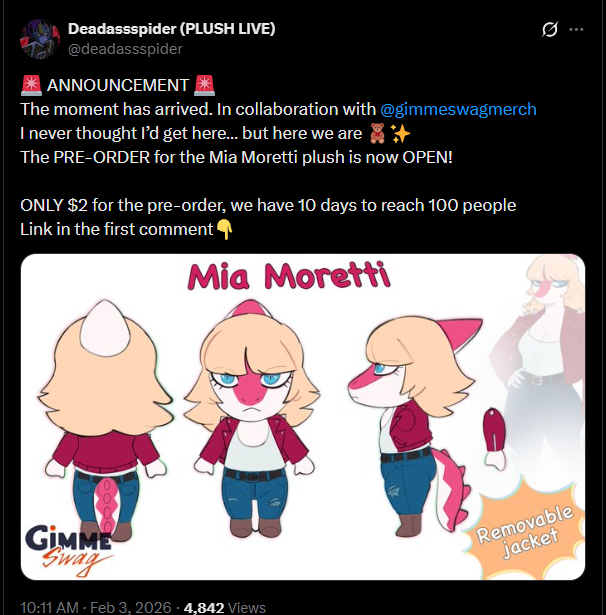Click the detached jacket sleeve drawing

point(494,438)
